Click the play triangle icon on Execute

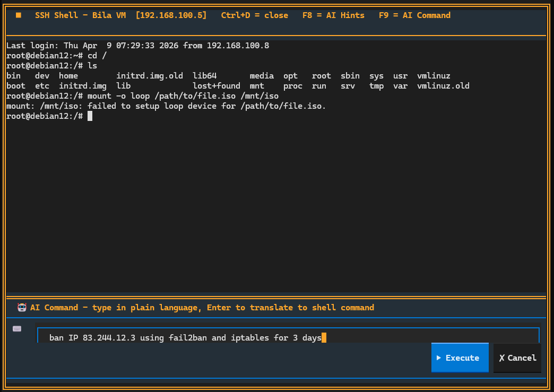coord(439,358)
